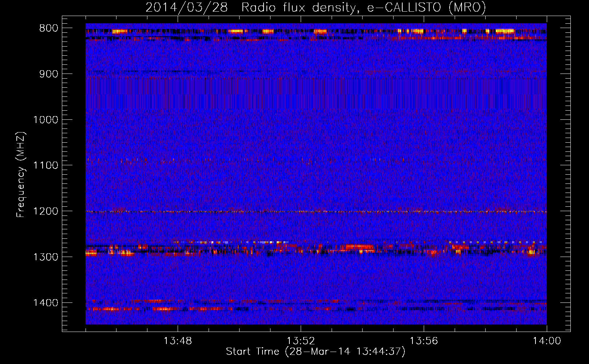Viewport: 589px width, 364px height.
Task: Select the 900 frequency axis label
Action: (49, 74)
